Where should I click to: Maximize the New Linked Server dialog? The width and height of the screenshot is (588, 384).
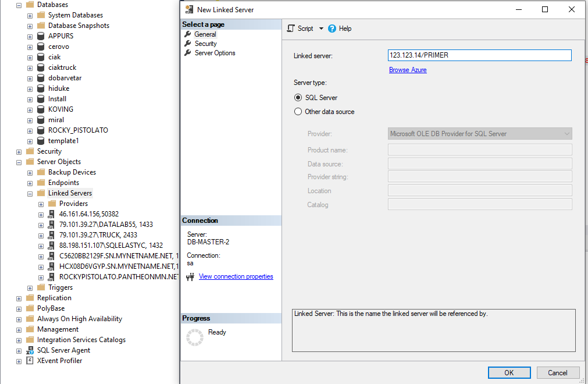click(x=545, y=9)
